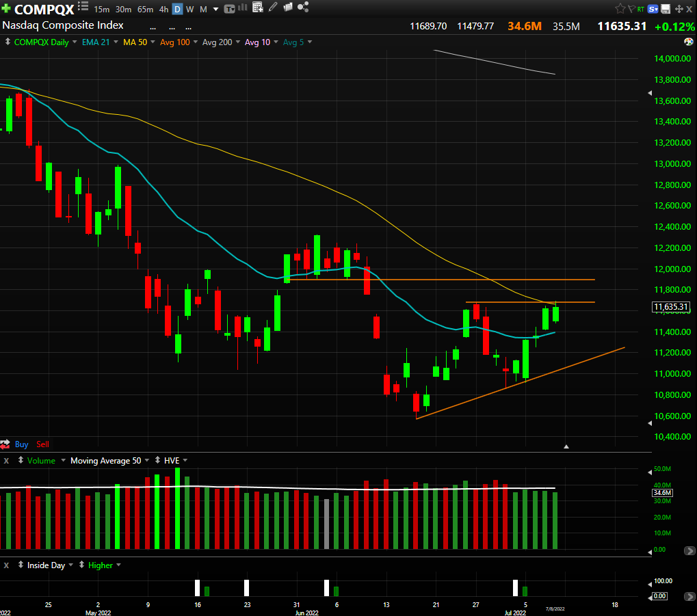Click the MA 50 label
This screenshot has width=697, height=616.
(135, 42)
